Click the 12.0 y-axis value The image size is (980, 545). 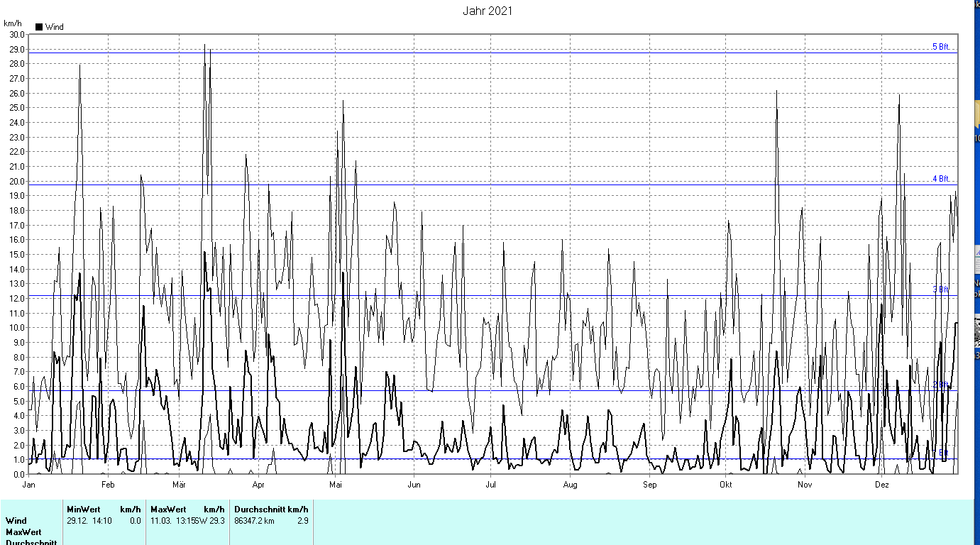[16, 299]
